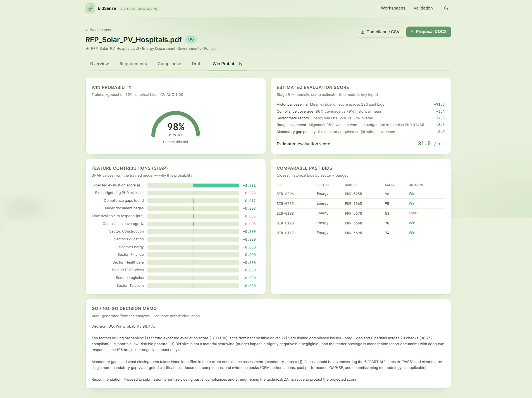Switch to the Requirements tab
The image size is (532, 398).
(133, 64)
